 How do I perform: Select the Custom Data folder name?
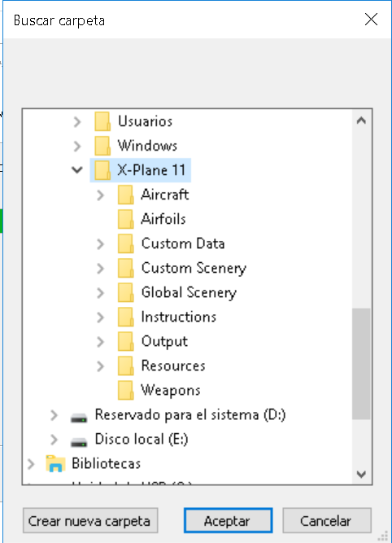pyautogui.click(x=183, y=243)
